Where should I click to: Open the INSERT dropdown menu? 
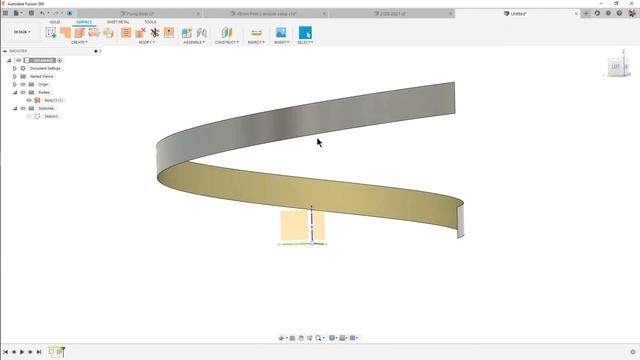(281, 42)
